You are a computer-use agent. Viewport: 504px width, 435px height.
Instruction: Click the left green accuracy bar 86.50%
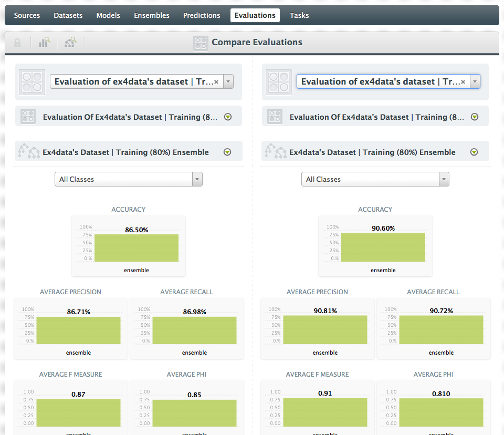point(136,248)
